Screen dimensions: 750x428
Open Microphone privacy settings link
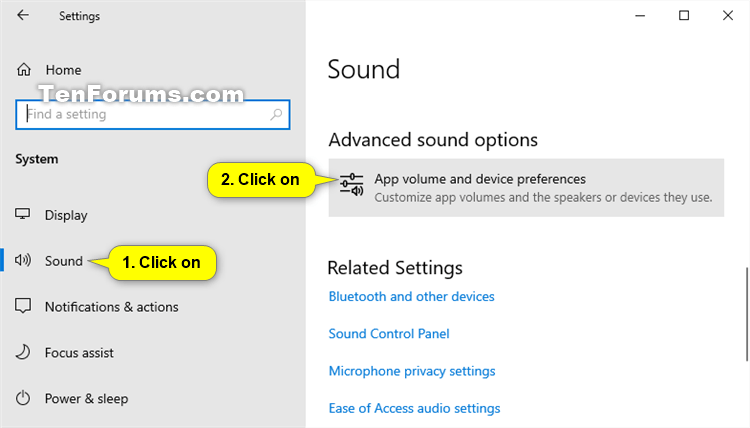[x=412, y=371]
